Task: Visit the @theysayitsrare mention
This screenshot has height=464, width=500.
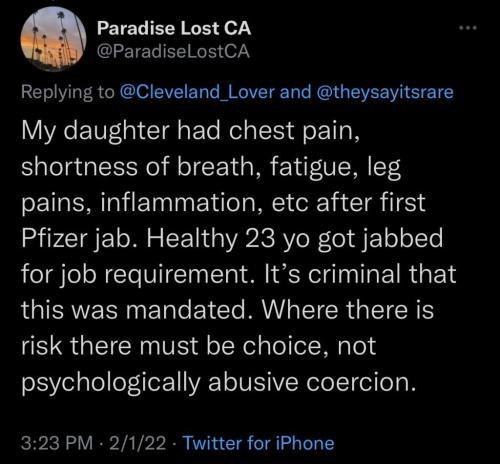Action: click(385, 92)
